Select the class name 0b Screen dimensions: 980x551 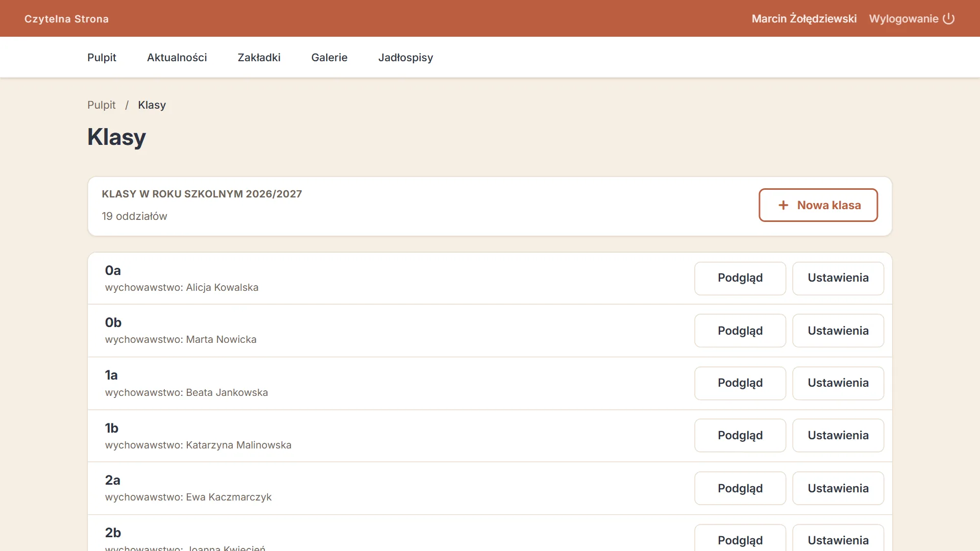pyautogui.click(x=113, y=322)
